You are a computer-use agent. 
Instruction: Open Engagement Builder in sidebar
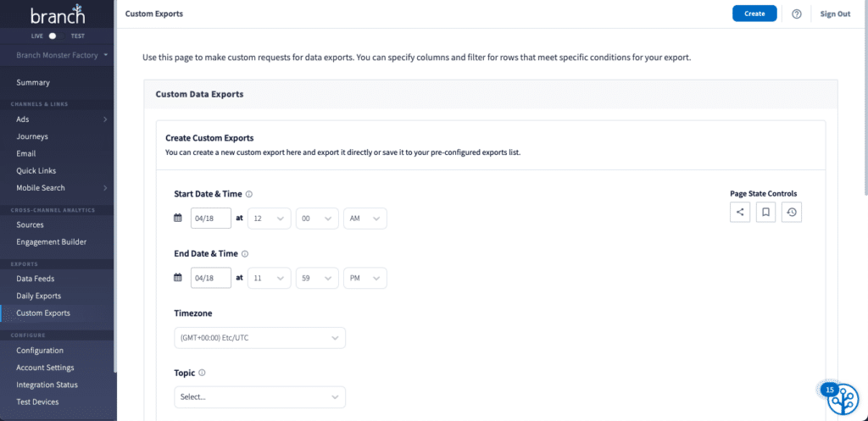[52, 241]
